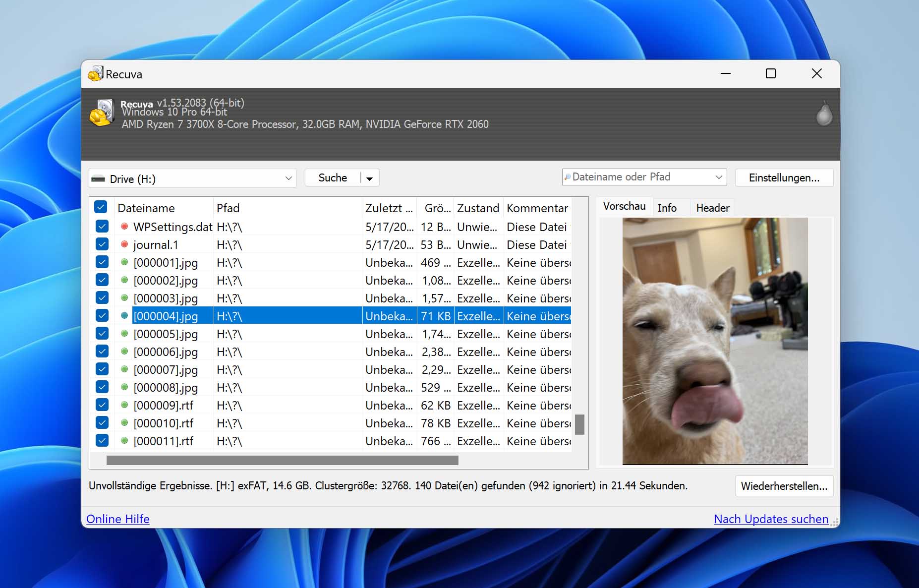Screen dimensions: 919x588
Task: Click Wiederherstellen... to recover files
Action: pos(784,486)
